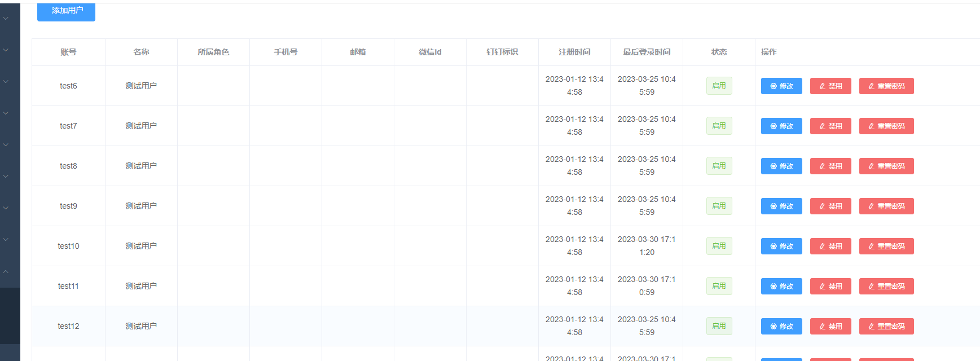Image resolution: width=980 pixels, height=361 pixels.
Task: Click the 启用 status tag for test10
Action: pos(719,246)
